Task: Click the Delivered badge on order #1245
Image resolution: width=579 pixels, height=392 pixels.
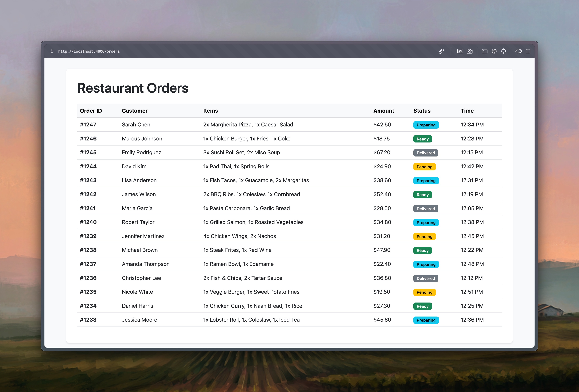Action: click(426, 153)
